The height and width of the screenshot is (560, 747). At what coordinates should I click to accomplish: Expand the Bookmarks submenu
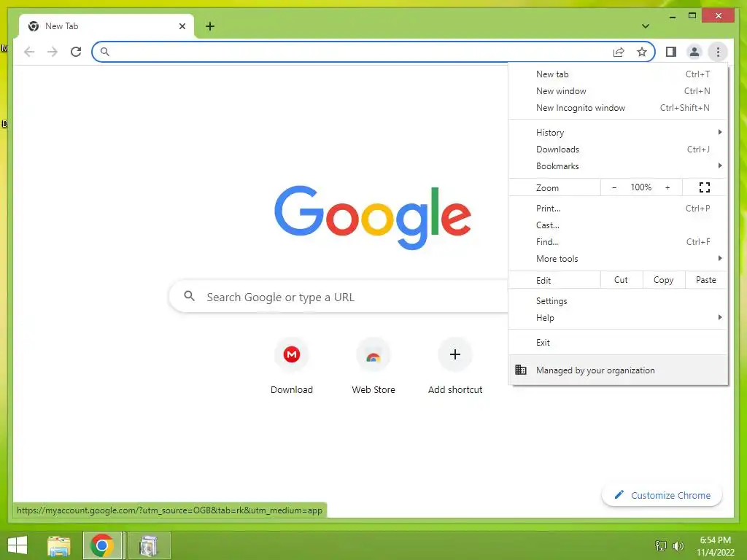pyautogui.click(x=618, y=166)
